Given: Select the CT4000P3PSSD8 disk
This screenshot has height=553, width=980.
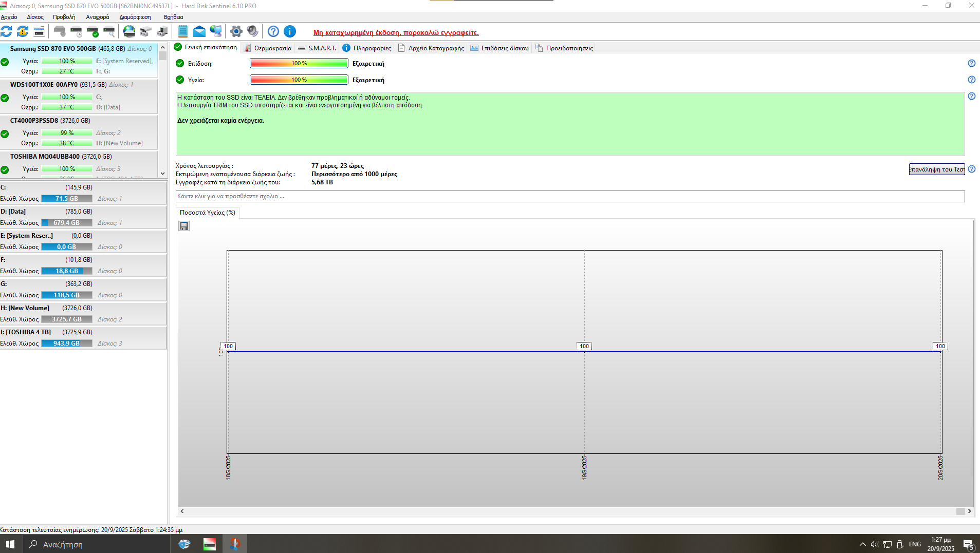Looking at the screenshot, I should (x=79, y=132).
